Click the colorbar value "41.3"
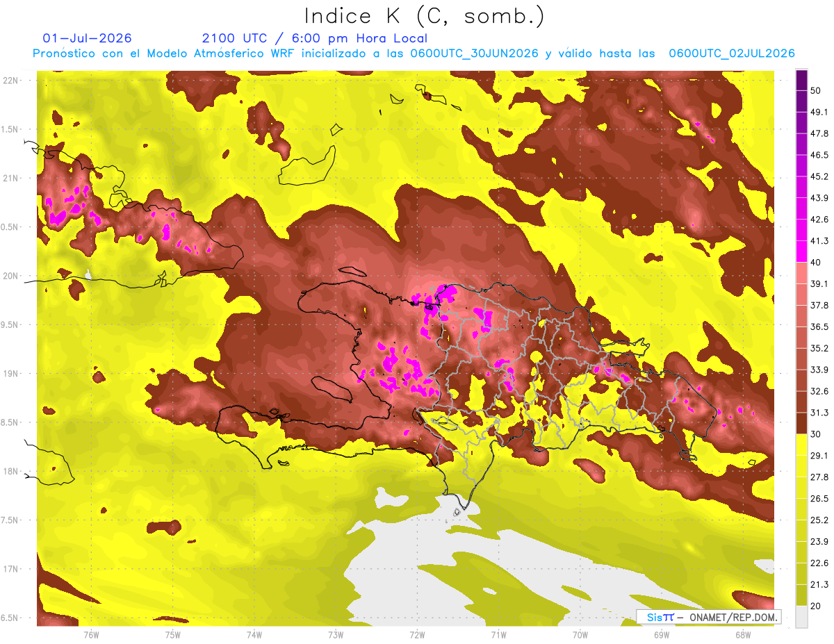834x644 pixels. coord(820,241)
